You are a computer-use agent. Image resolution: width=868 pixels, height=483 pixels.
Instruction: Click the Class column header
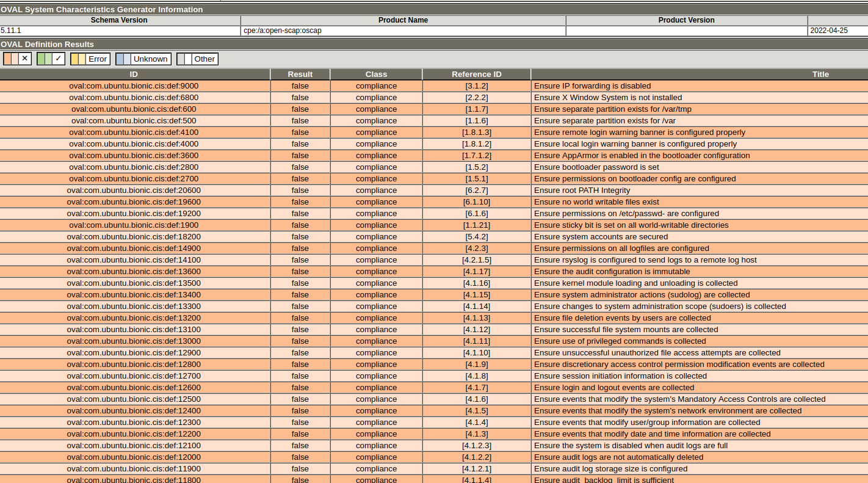[x=376, y=74]
